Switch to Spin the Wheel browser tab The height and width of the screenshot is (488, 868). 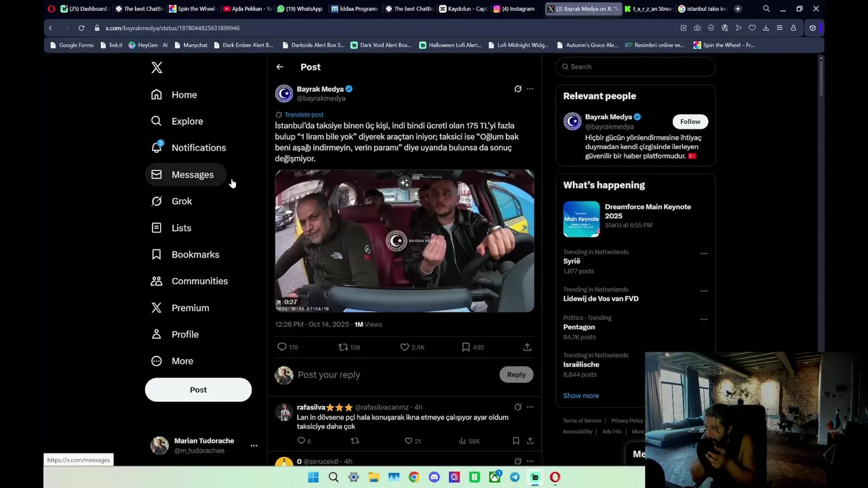192,9
